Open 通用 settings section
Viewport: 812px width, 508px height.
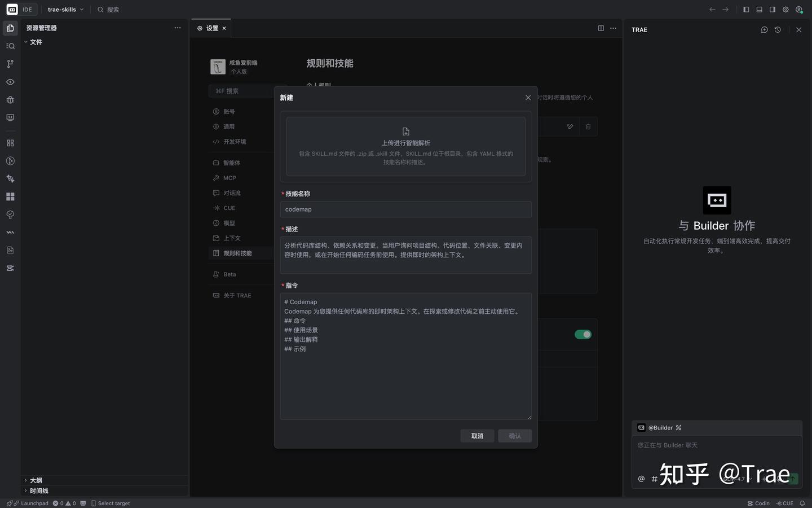tap(229, 127)
